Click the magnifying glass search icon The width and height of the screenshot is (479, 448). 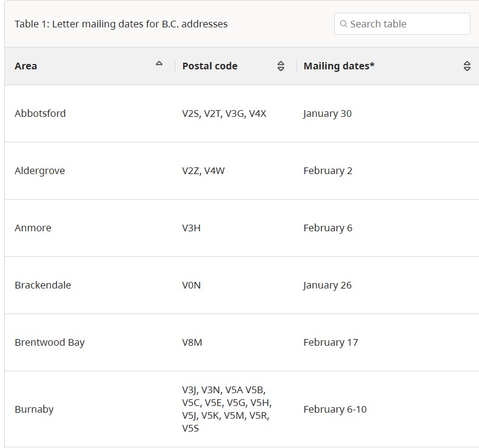pyautogui.click(x=344, y=24)
